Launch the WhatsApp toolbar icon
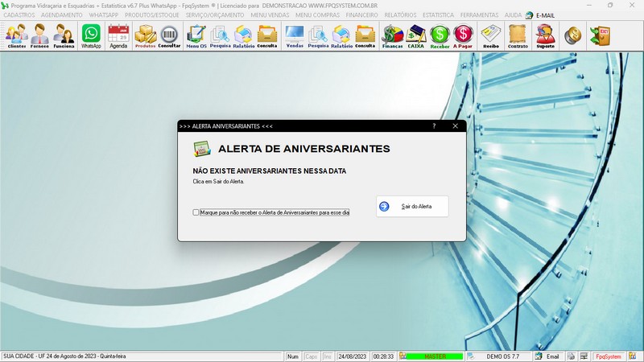 click(91, 36)
